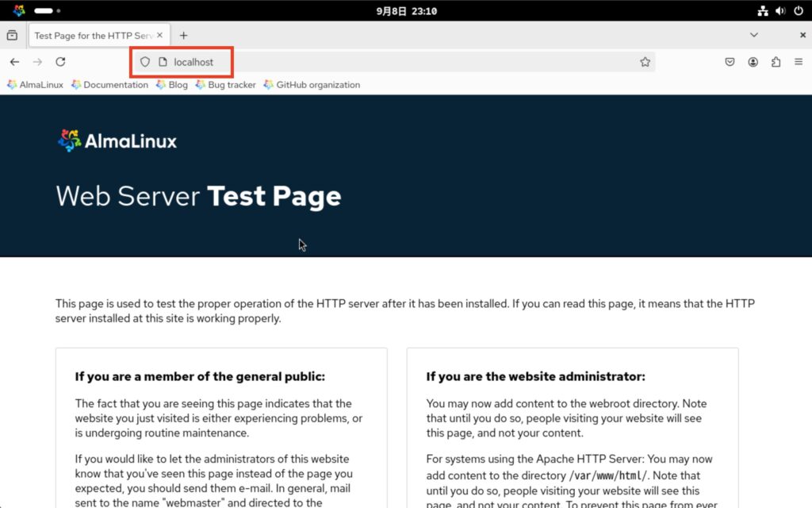This screenshot has width=812, height=508.
Task: Click 'If you are a member of the general public:'
Action: point(200,376)
